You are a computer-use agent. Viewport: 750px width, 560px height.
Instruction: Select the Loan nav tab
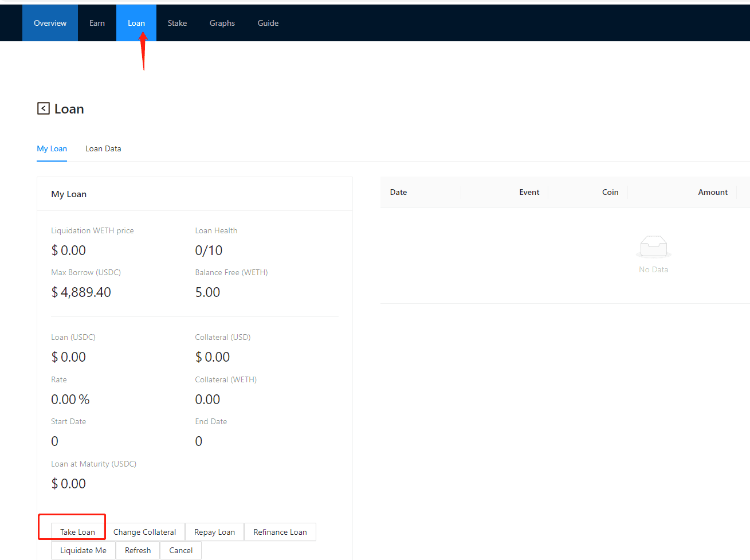pyautogui.click(x=136, y=23)
